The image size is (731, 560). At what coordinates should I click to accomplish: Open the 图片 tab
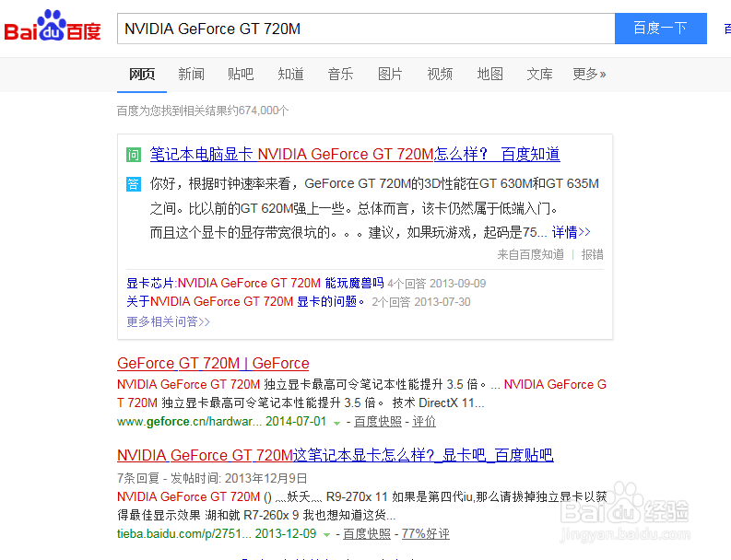390,74
